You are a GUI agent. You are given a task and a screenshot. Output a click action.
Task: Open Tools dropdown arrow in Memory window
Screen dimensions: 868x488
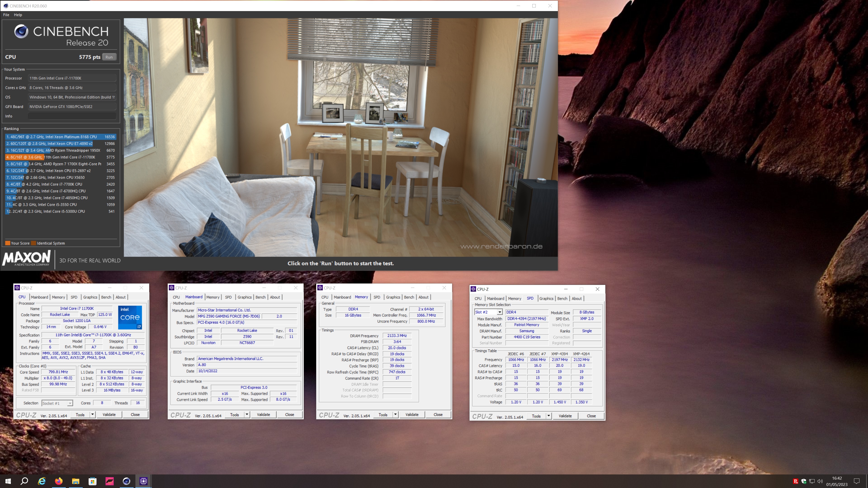[x=395, y=415]
